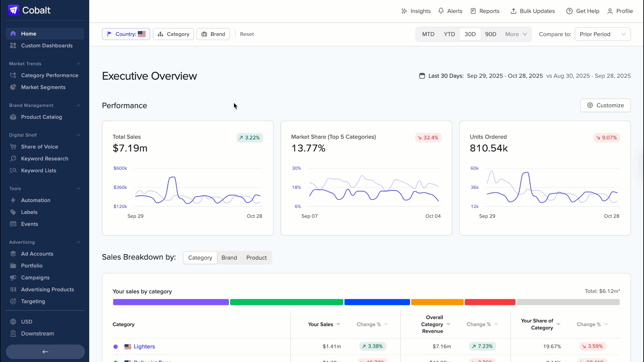Click orange segment of sales bar
This screenshot has width=644, height=362.
click(437, 302)
